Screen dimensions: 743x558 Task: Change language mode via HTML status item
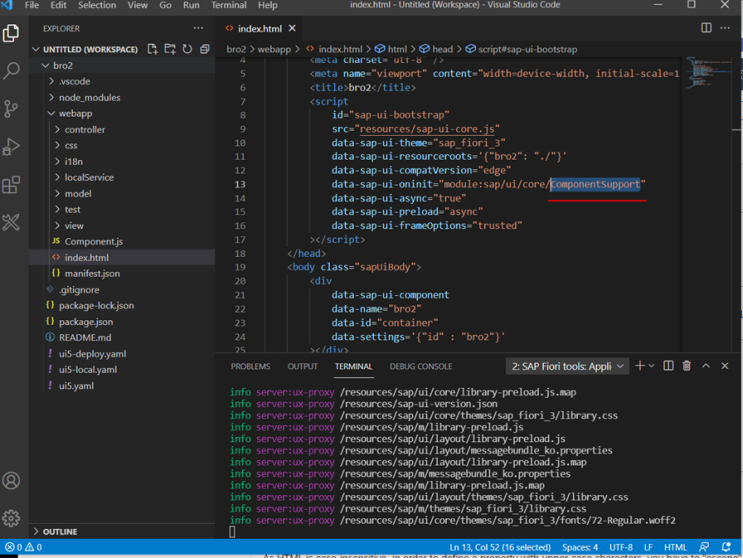pyautogui.click(x=675, y=547)
